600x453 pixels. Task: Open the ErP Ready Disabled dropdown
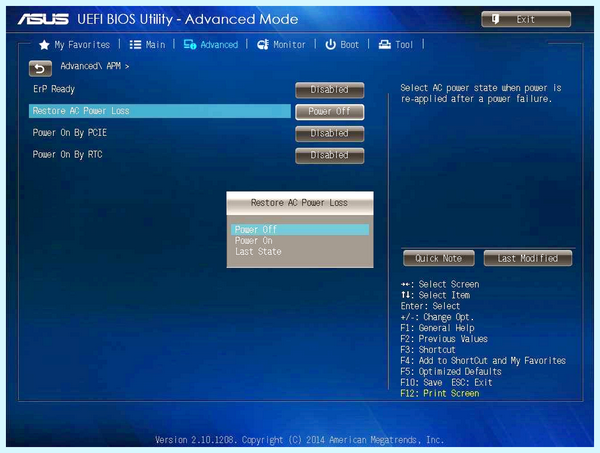(329, 90)
